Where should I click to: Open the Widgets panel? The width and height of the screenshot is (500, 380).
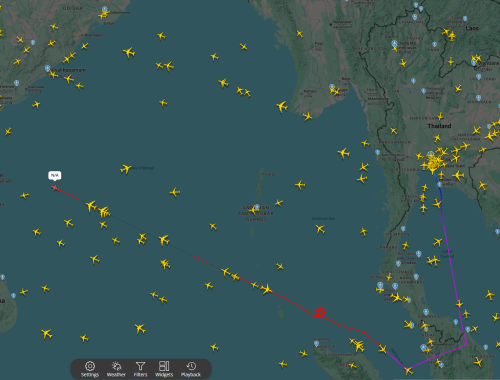click(x=164, y=369)
